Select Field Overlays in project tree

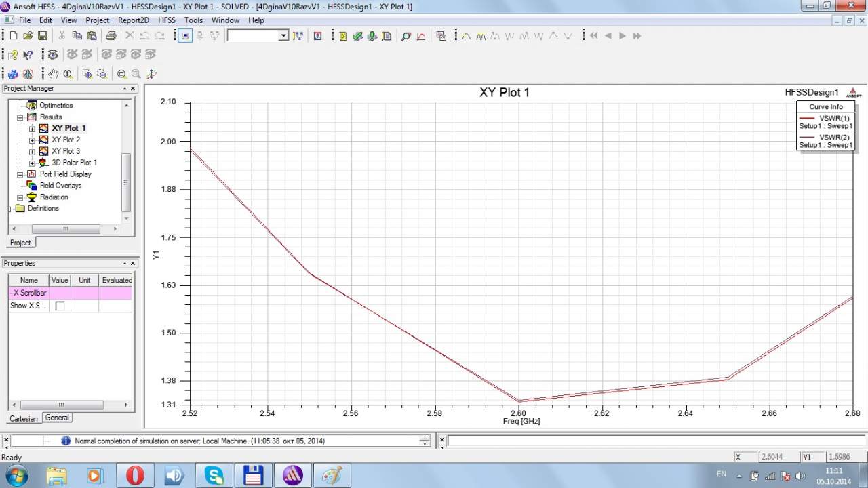(x=60, y=186)
